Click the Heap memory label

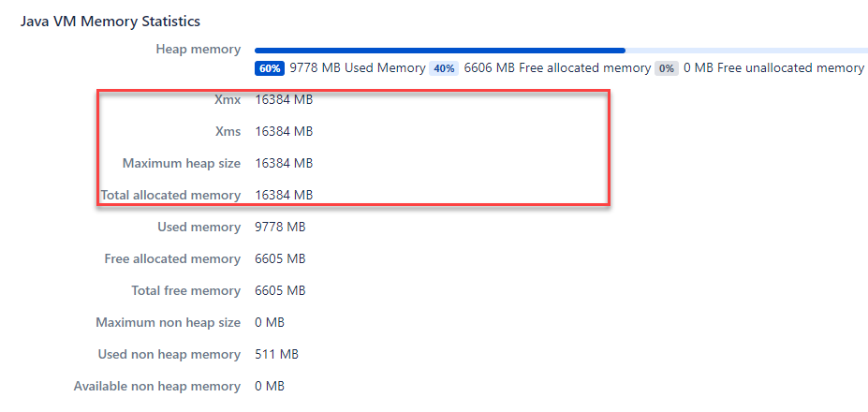(199, 50)
